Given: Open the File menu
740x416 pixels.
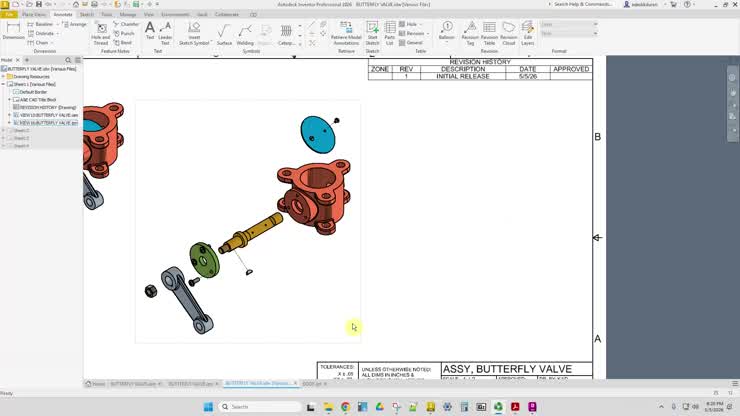Looking at the screenshot, I should [9, 15].
